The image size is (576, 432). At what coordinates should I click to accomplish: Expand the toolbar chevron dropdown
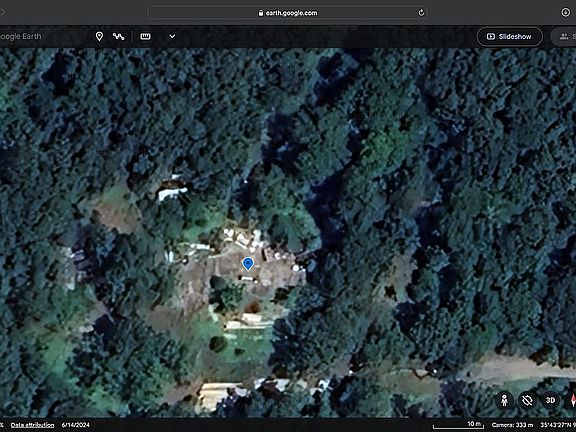click(x=172, y=36)
